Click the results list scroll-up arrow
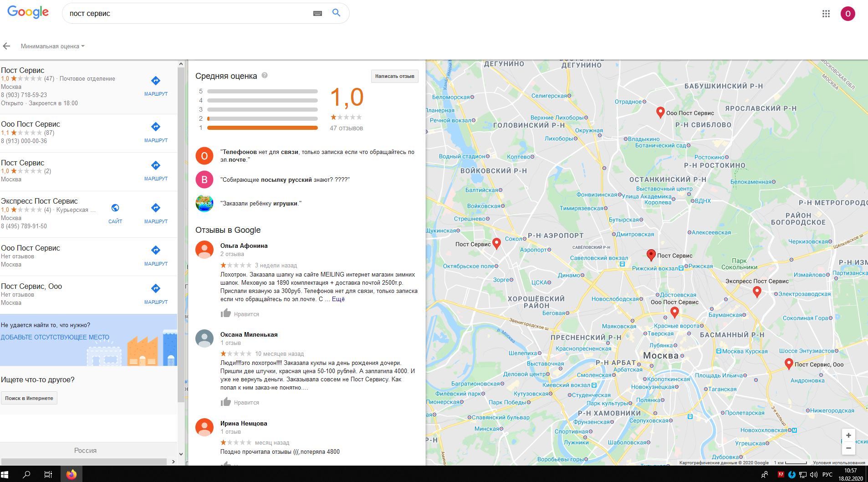 181,64
